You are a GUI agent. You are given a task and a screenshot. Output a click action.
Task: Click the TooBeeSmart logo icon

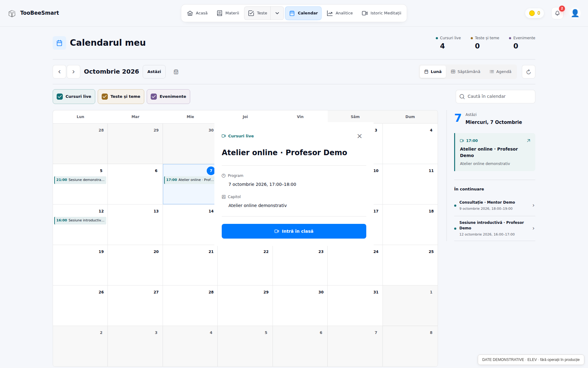[x=12, y=13]
